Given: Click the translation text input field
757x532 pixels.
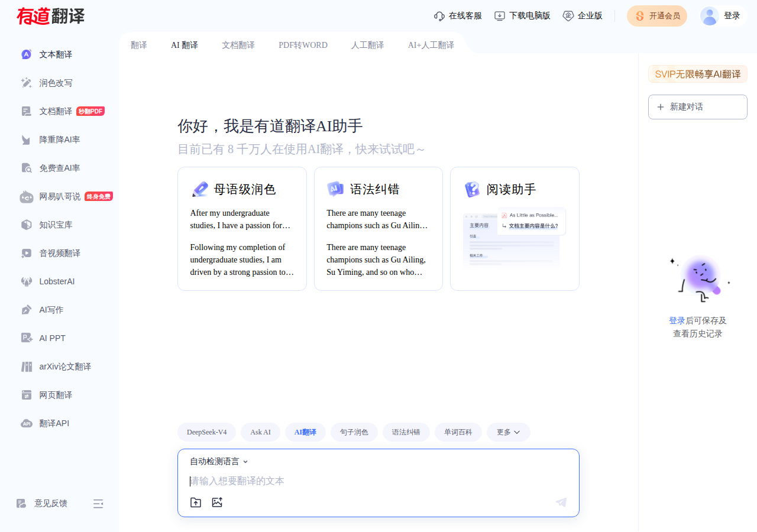Looking at the screenshot, I should [378, 481].
